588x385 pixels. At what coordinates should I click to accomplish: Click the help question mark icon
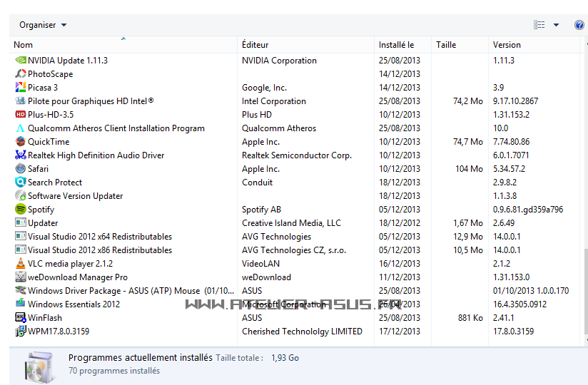click(579, 25)
